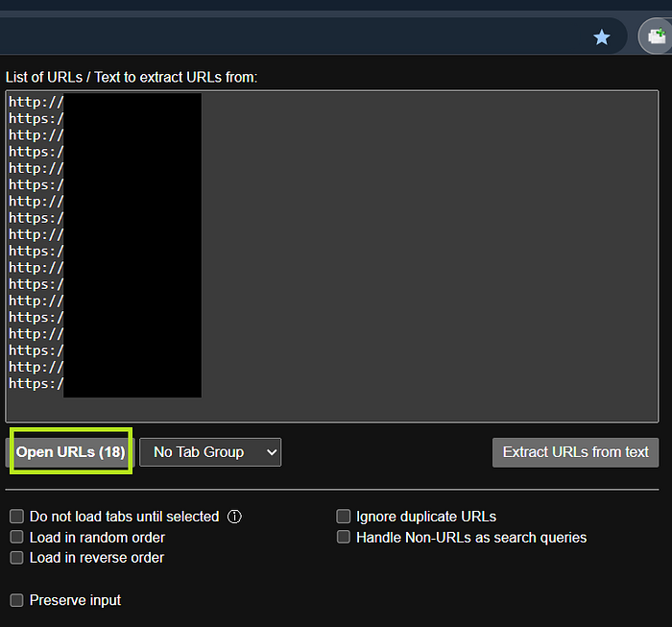672x627 pixels.
Task: Click the blank area below the last URL
Action: pos(332,408)
